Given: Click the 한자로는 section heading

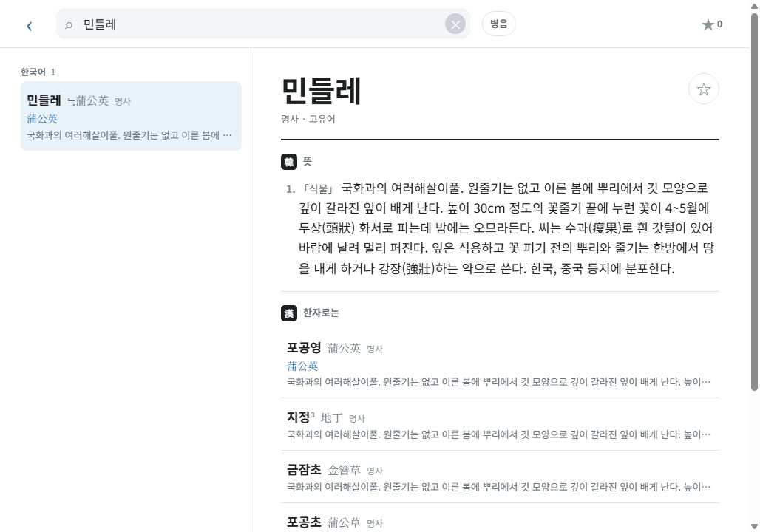Looking at the screenshot, I should point(321,313).
